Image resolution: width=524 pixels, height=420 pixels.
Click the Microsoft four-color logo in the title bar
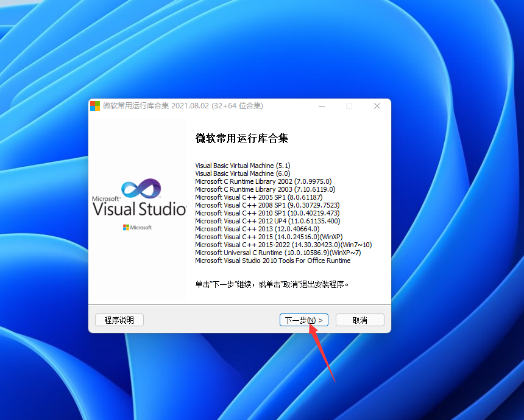click(x=95, y=106)
